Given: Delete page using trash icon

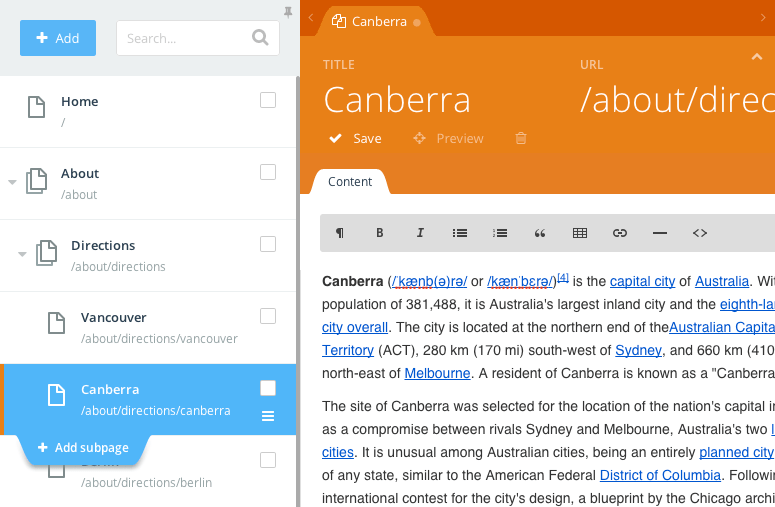Looking at the screenshot, I should tap(521, 139).
